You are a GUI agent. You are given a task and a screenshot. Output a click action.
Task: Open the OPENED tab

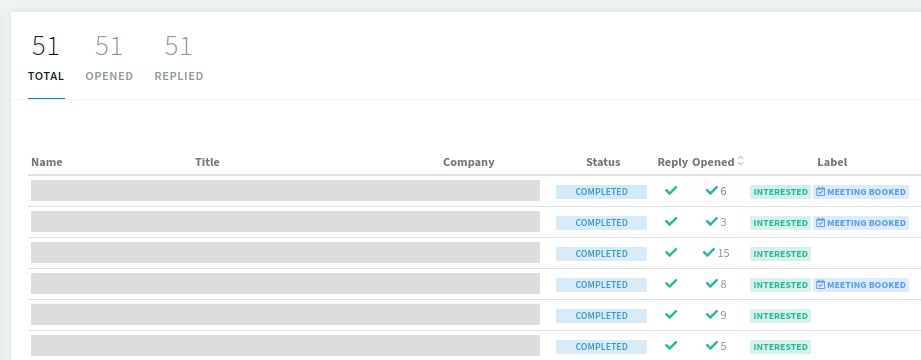[109, 59]
